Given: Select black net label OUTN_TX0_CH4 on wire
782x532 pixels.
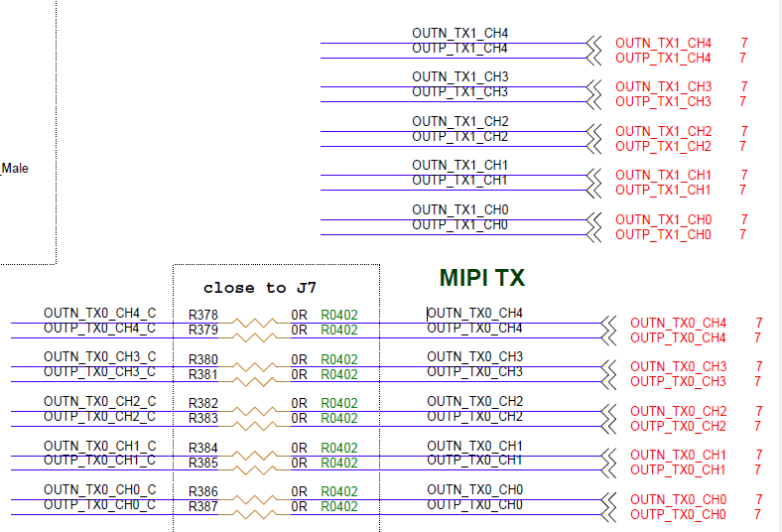Looking at the screenshot, I should click(x=474, y=313).
